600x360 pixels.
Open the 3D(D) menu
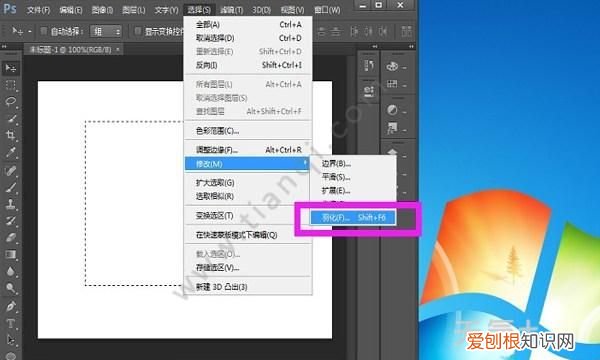(x=261, y=10)
